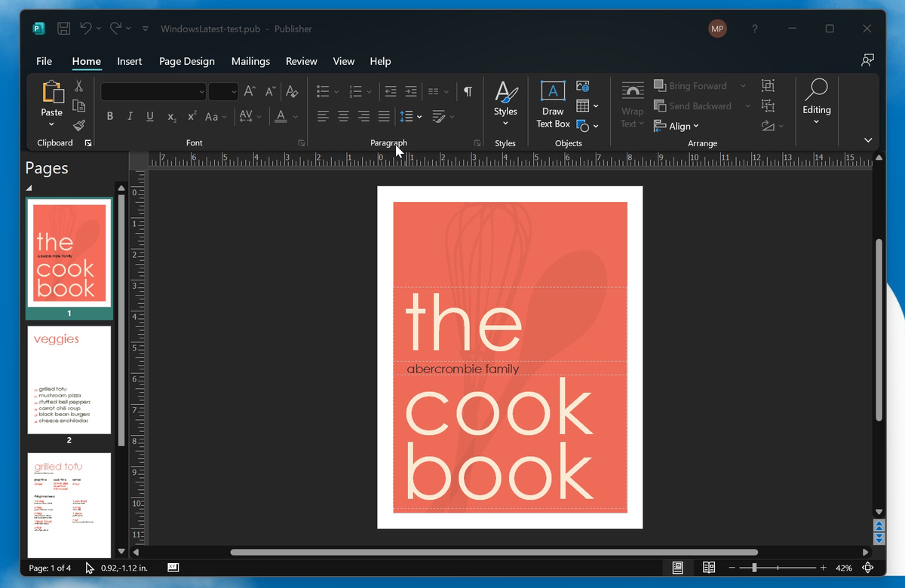Image resolution: width=905 pixels, height=588 pixels.
Task: Select the grilled tofu page 3 thumbnail
Action: pyautogui.click(x=69, y=505)
